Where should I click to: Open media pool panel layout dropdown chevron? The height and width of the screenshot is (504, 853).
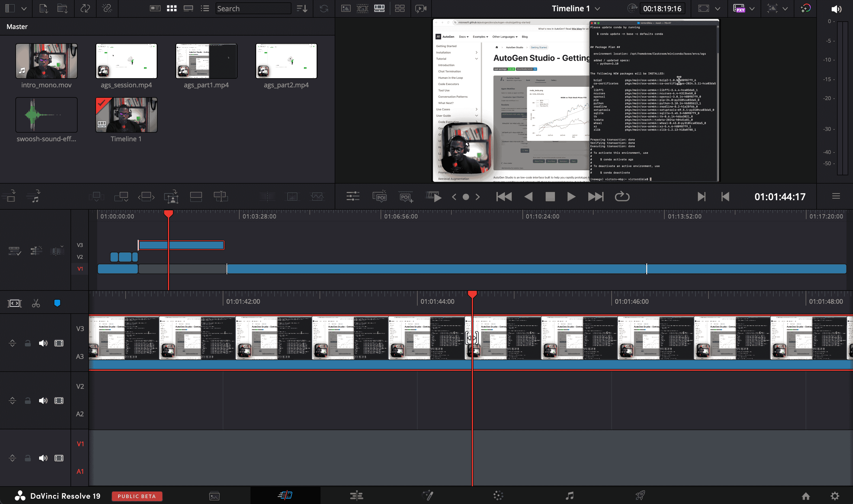(x=24, y=9)
